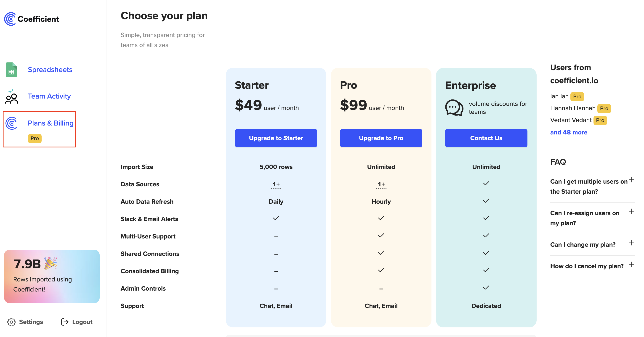The height and width of the screenshot is (337, 644).
Task: Click the Logout arrow icon
Action: point(65,322)
